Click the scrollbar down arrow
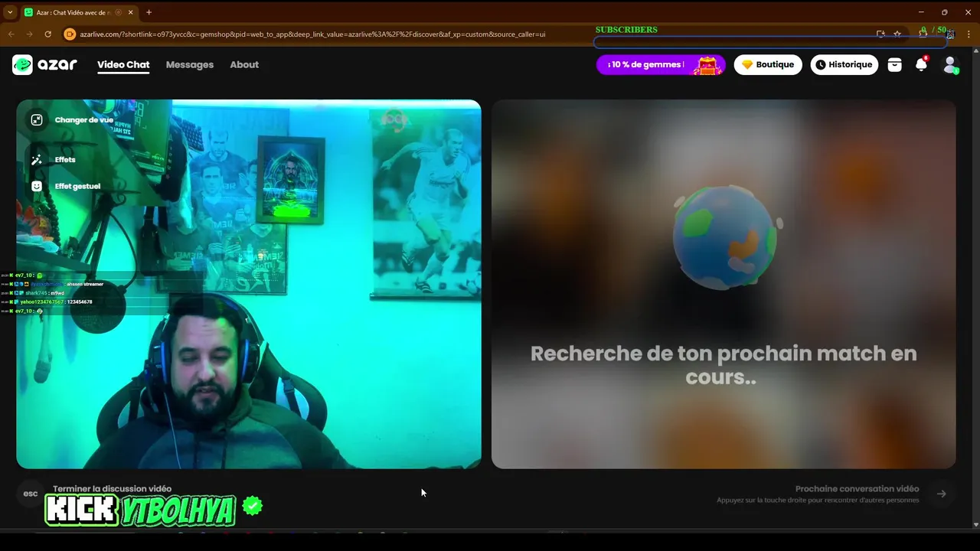The width and height of the screenshot is (980, 551). click(x=975, y=524)
